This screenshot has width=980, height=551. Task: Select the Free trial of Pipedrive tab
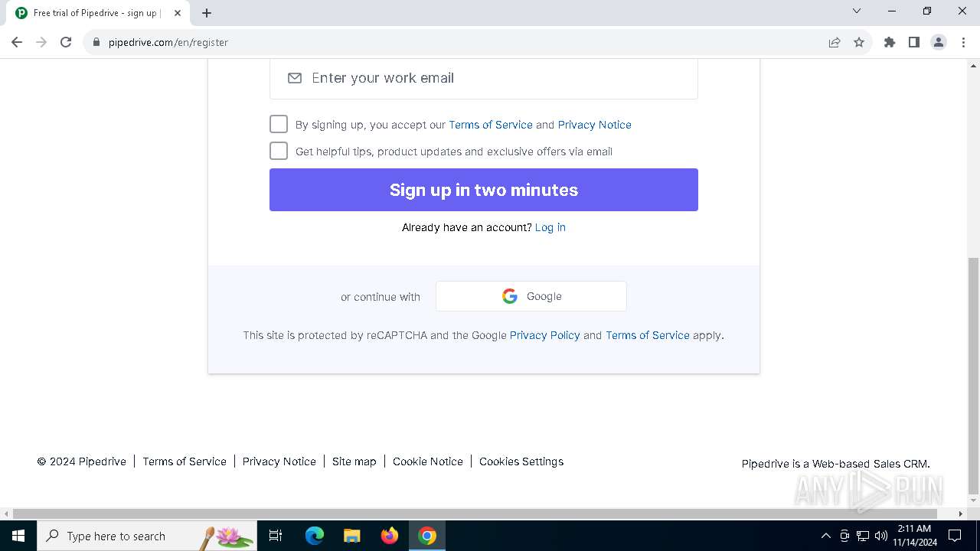tap(96, 13)
